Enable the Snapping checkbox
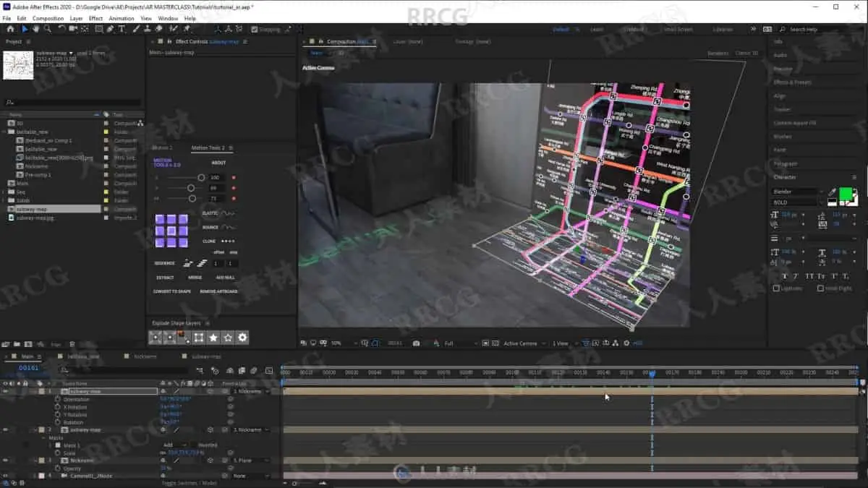 [x=255, y=30]
